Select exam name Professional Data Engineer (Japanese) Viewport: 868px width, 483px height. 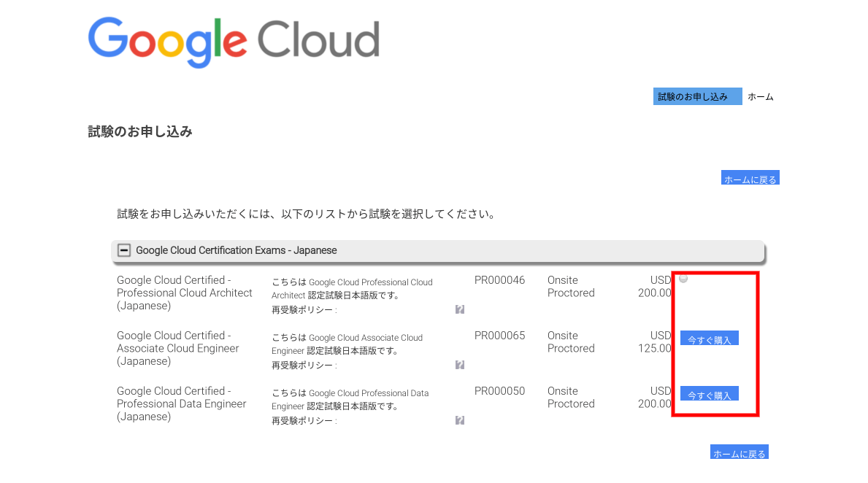click(181, 403)
